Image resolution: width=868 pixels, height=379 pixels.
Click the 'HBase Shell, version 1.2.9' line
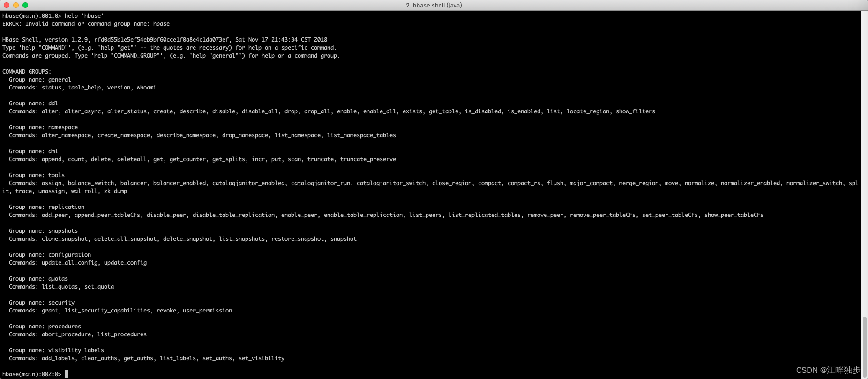click(165, 40)
